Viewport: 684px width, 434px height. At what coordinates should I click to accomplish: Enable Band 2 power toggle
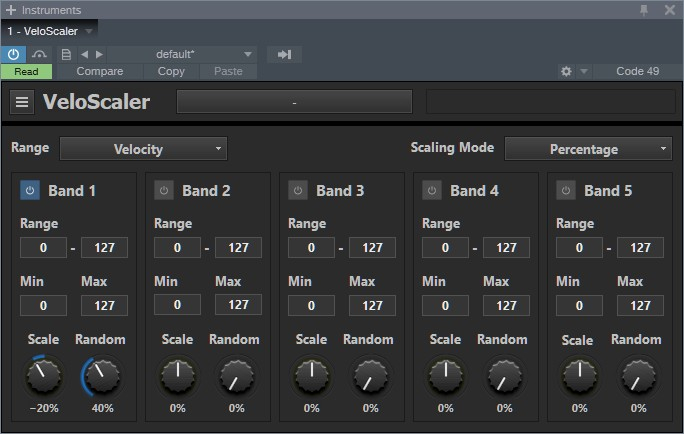click(x=164, y=190)
